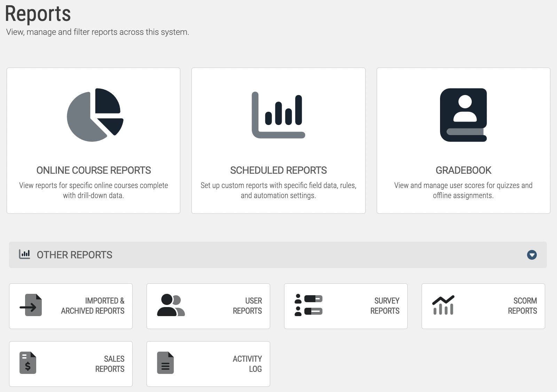Screen dimensions: 557x392
Task: Click the Gradebook contact book icon
Action: pos(463,115)
